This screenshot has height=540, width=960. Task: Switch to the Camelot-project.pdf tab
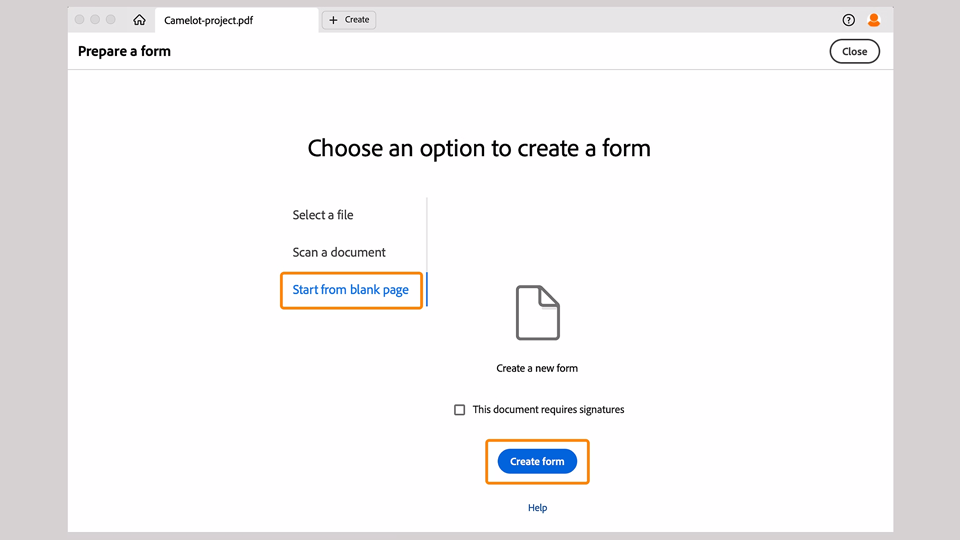pos(236,20)
